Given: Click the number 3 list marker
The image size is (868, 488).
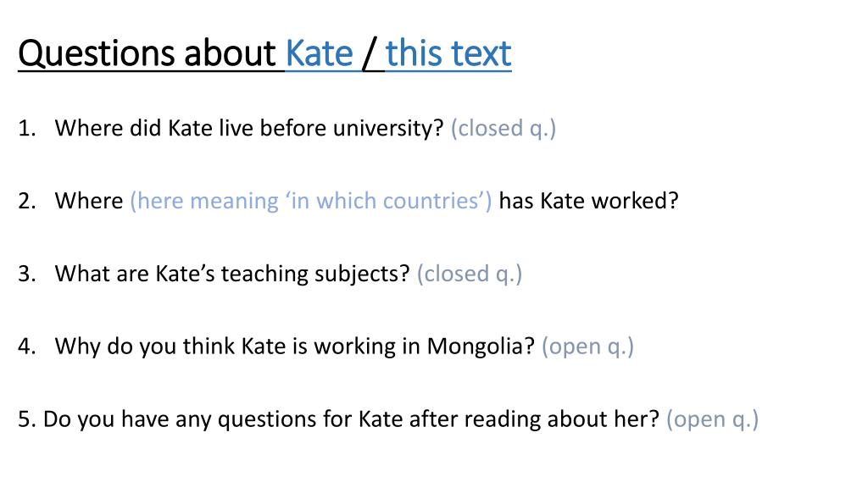Looking at the screenshot, I should pyautogui.click(x=26, y=274).
